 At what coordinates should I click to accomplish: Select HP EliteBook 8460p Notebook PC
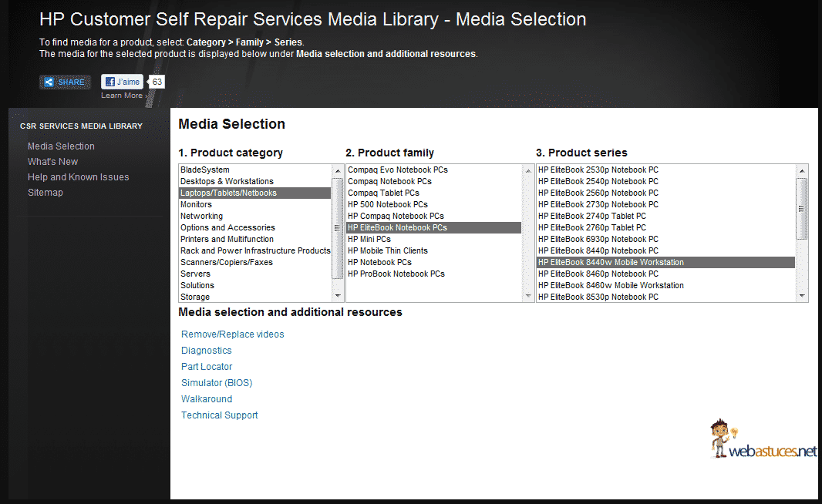pyautogui.click(x=665, y=274)
